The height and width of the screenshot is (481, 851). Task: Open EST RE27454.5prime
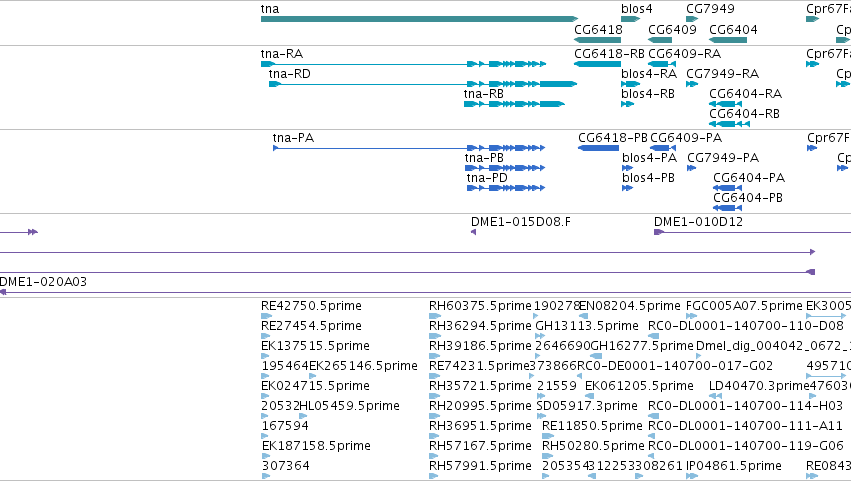pos(311,326)
